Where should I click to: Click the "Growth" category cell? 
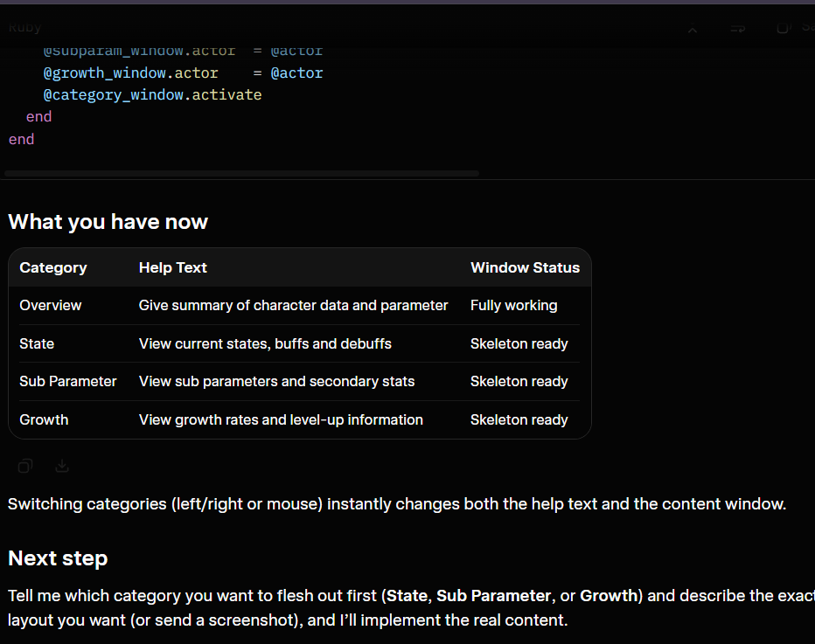pyautogui.click(x=44, y=419)
